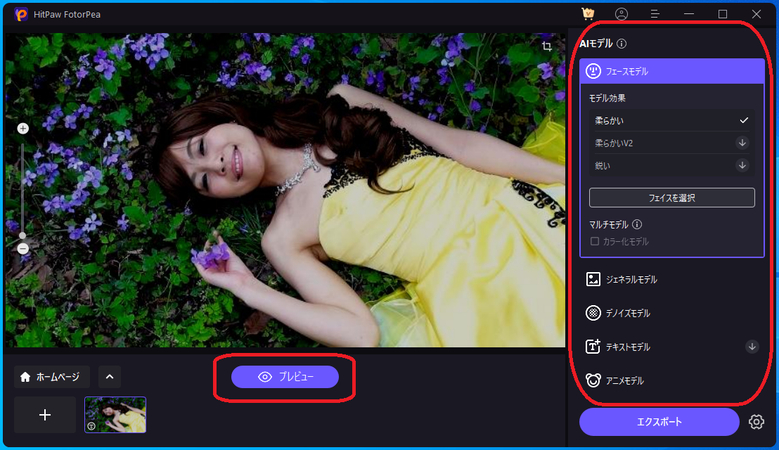The image size is (779, 450).
Task: Open the hamburger menu in the title bar
Action: [x=654, y=14]
